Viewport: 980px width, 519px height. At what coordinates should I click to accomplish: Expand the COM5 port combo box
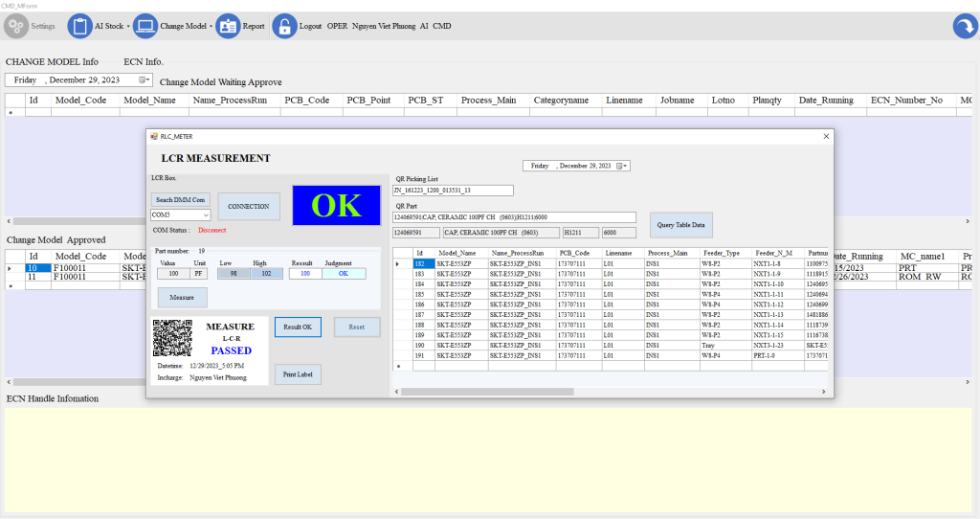206,214
